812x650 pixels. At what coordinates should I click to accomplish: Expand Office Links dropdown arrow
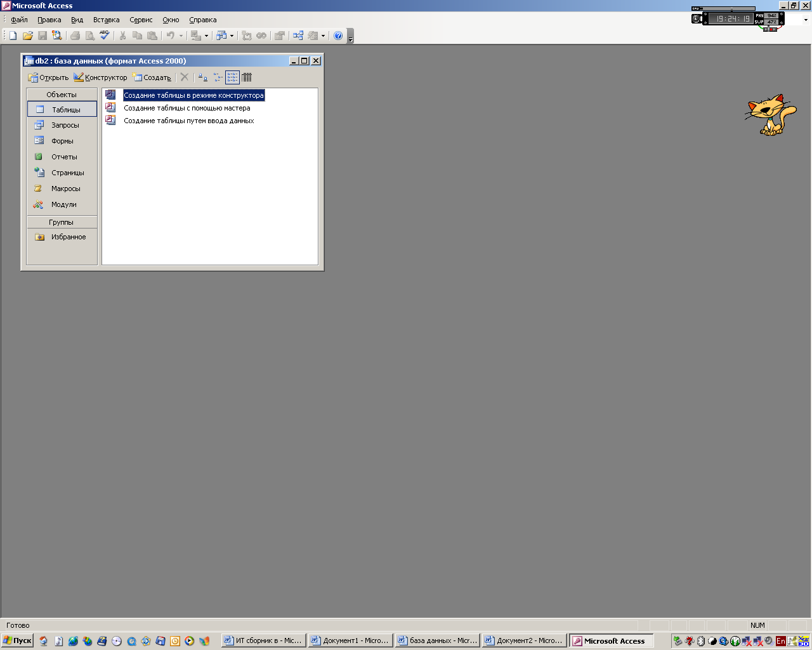pos(206,36)
